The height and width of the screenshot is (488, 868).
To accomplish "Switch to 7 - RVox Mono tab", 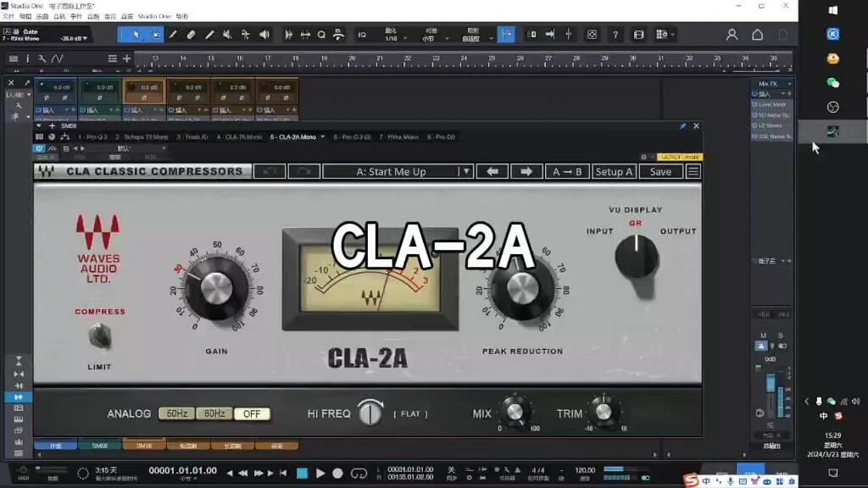I will pos(398,137).
